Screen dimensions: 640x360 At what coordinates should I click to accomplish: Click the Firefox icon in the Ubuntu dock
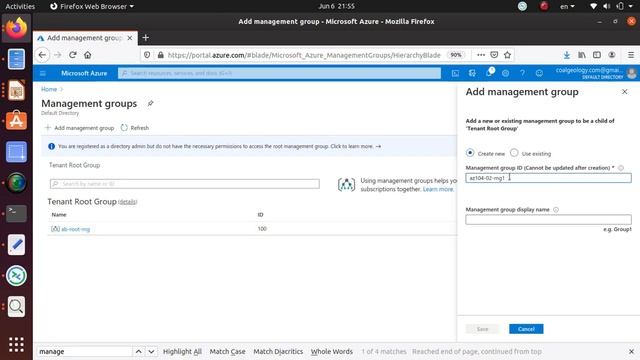[16, 28]
